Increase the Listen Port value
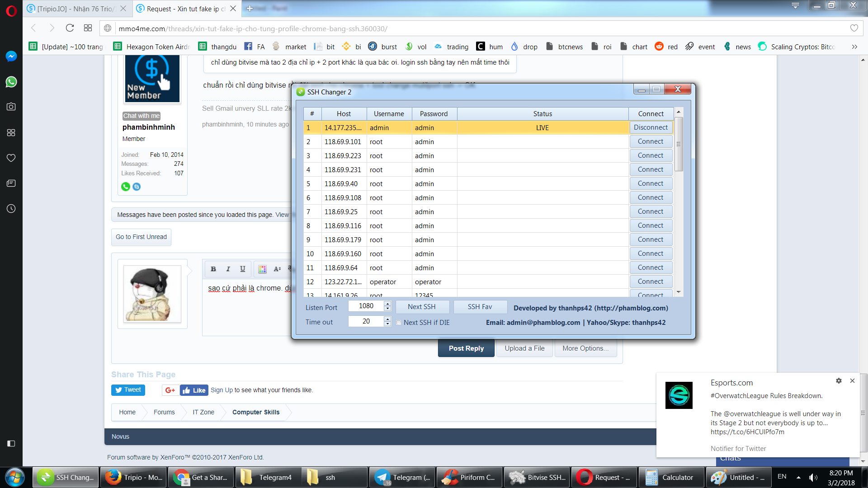Screen dimensions: 868x488 (387, 304)
